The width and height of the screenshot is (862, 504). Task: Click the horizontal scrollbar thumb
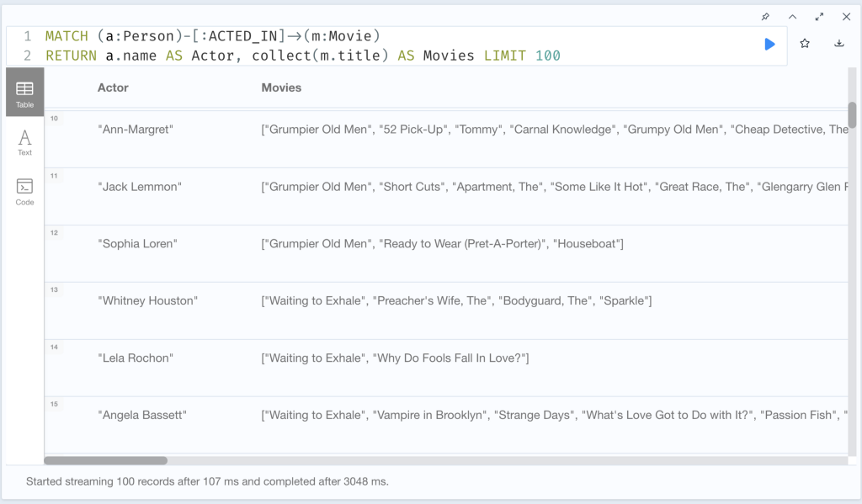pyautogui.click(x=105, y=460)
